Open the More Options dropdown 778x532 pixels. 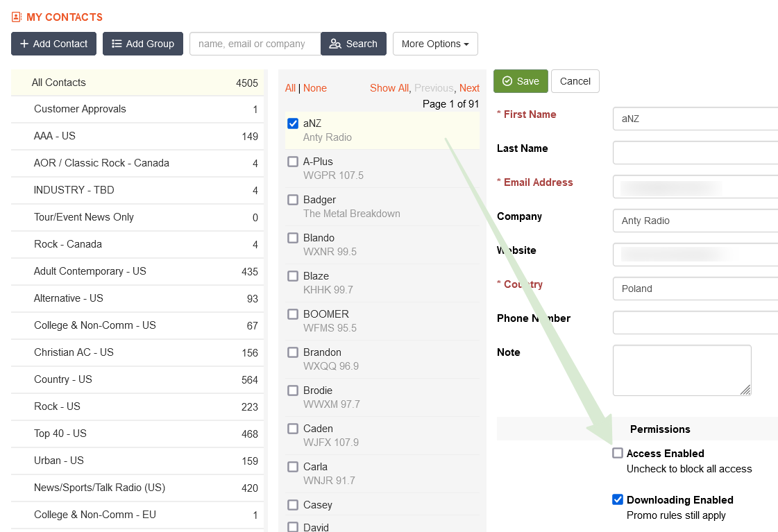435,44
